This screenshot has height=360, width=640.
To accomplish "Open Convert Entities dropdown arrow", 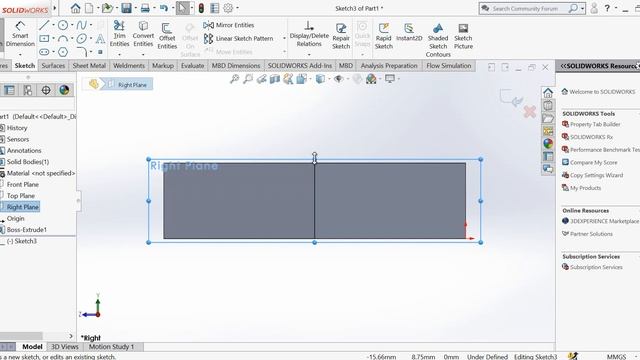I will [x=143, y=54].
